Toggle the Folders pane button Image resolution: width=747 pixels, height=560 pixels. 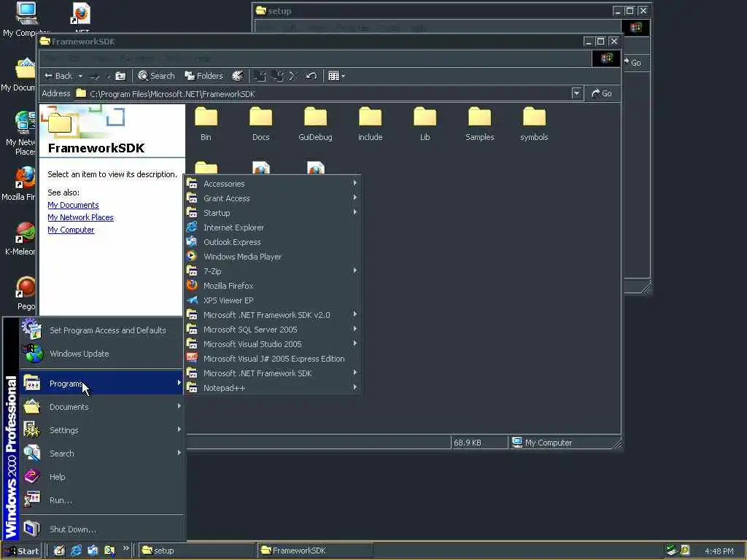(x=204, y=76)
